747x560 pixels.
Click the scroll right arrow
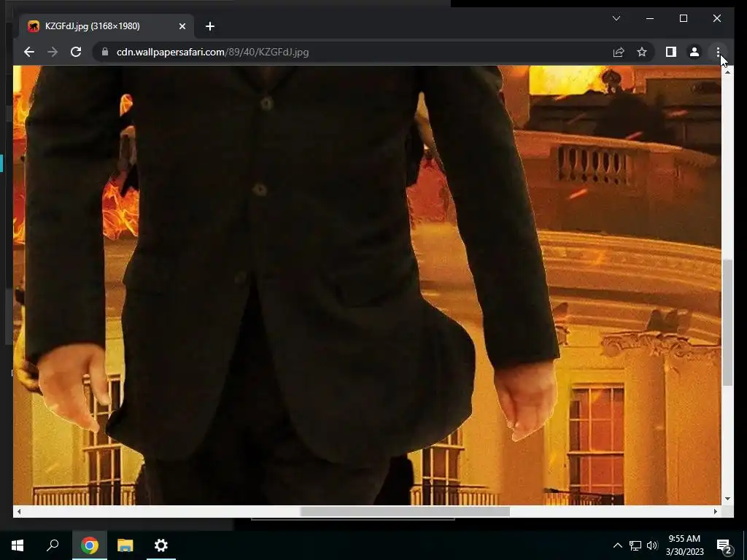pos(716,511)
